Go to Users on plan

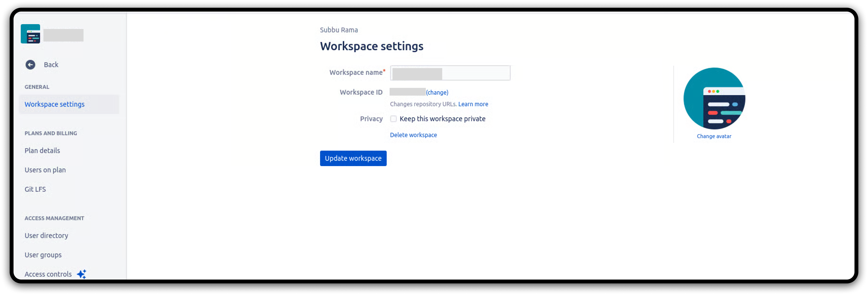pyautogui.click(x=45, y=170)
